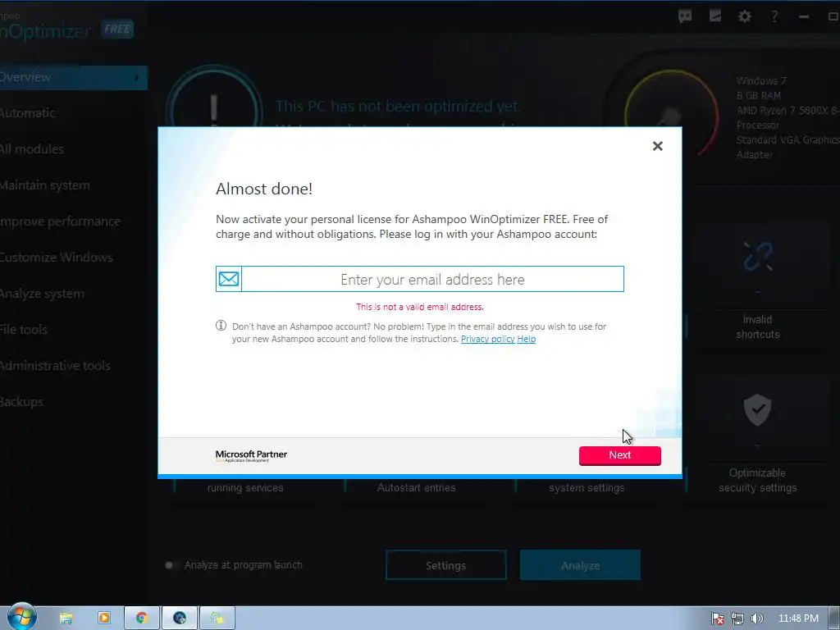Click the running services label
This screenshot has width=840, height=630.
tap(245, 488)
